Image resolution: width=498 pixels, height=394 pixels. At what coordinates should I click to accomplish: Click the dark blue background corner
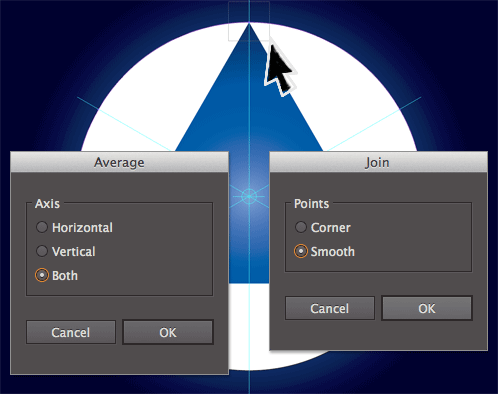20,20
